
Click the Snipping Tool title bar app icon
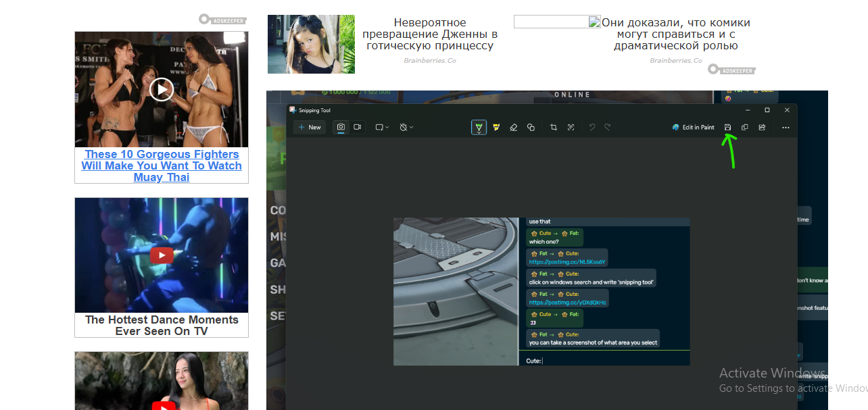coord(292,110)
